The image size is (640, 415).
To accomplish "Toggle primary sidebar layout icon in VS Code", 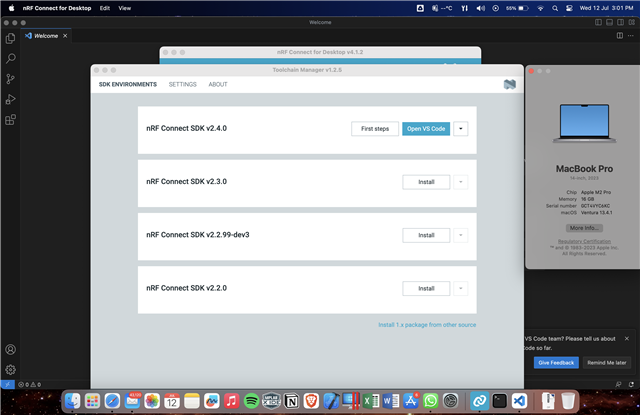I will (x=598, y=22).
